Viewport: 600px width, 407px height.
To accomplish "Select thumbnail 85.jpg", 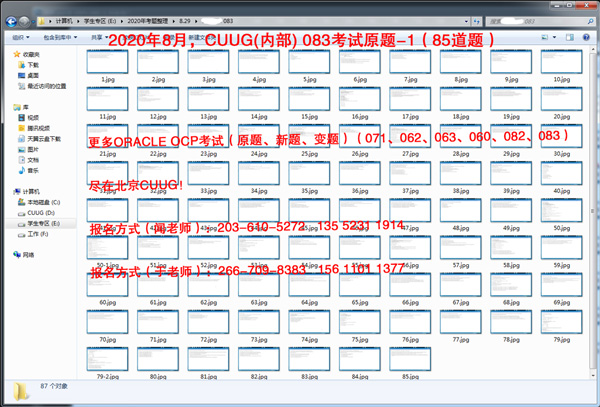I will pos(410,359).
